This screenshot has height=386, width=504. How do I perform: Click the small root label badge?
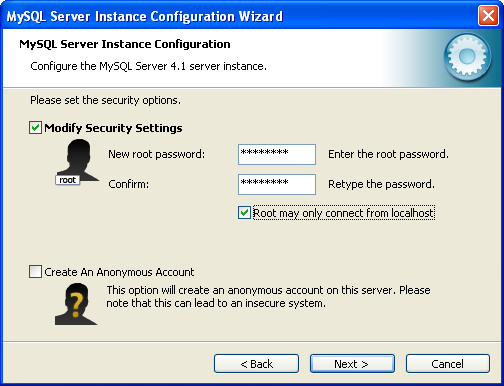point(67,180)
